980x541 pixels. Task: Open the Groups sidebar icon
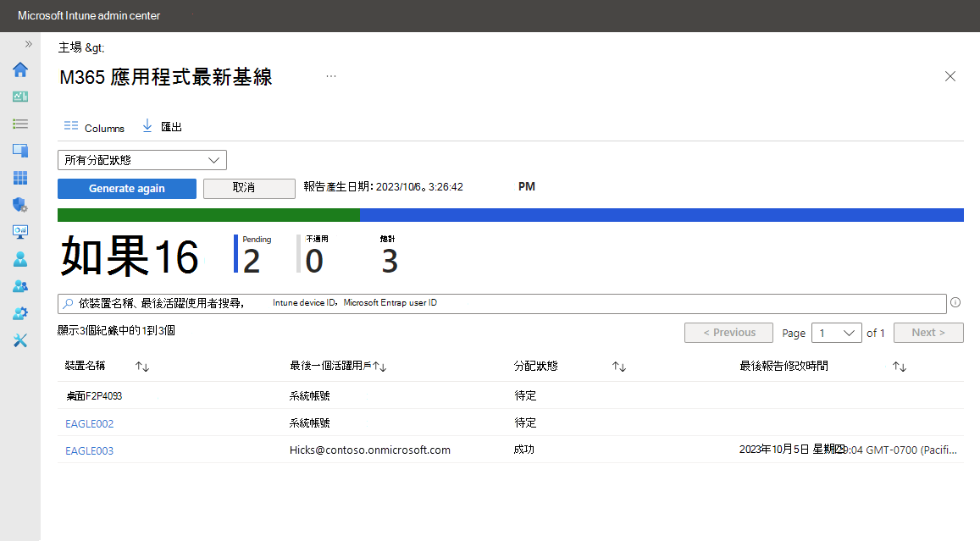coord(20,286)
